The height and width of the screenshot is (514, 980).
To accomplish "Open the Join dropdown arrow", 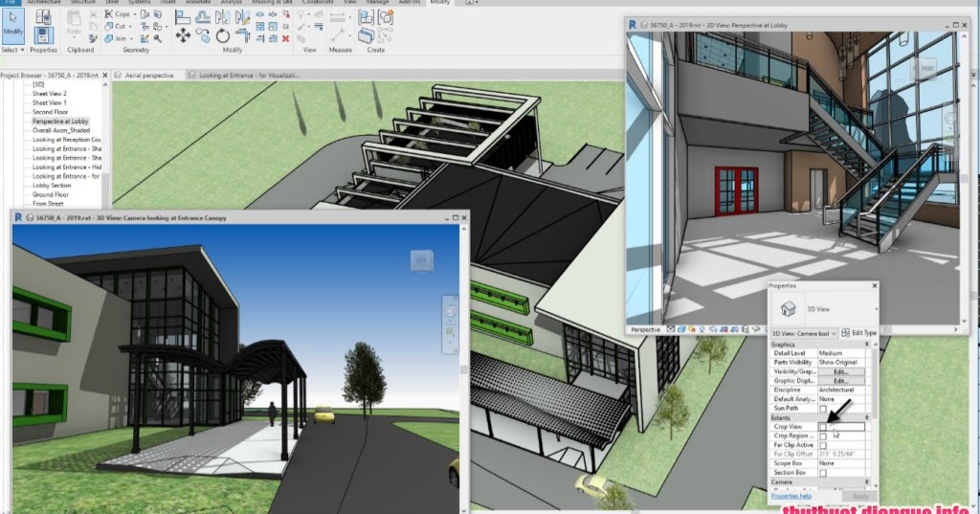I will point(130,39).
